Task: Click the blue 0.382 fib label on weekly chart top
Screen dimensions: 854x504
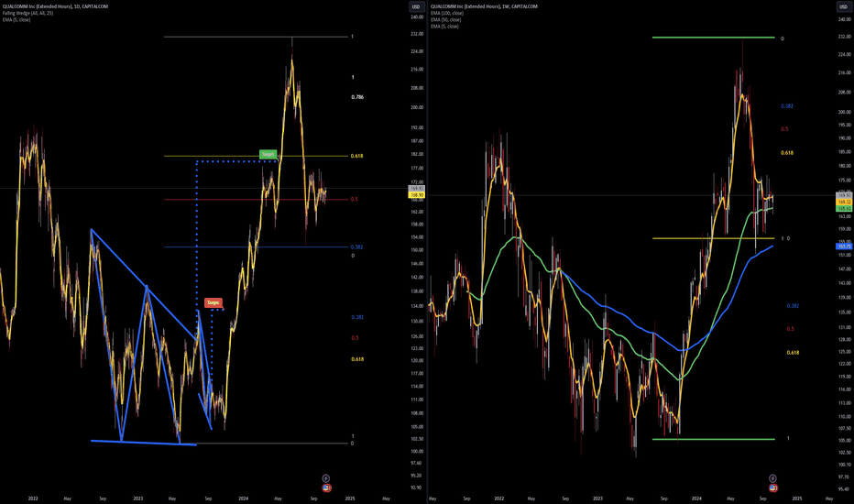Action: [x=786, y=106]
